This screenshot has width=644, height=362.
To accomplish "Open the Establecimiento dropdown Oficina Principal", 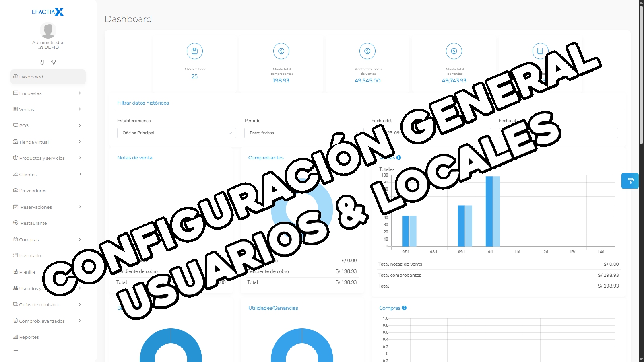I will [176, 133].
